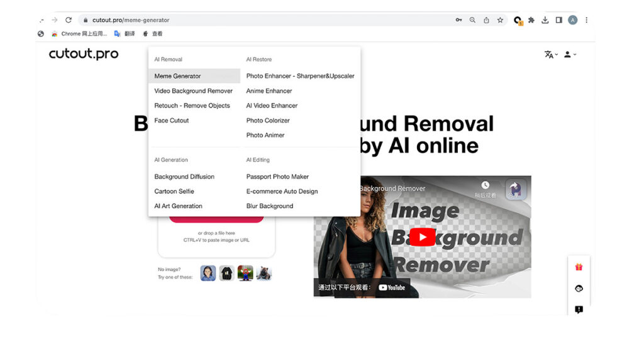
Task: Click the password key icon in address bar
Action: pyautogui.click(x=458, y=20)
